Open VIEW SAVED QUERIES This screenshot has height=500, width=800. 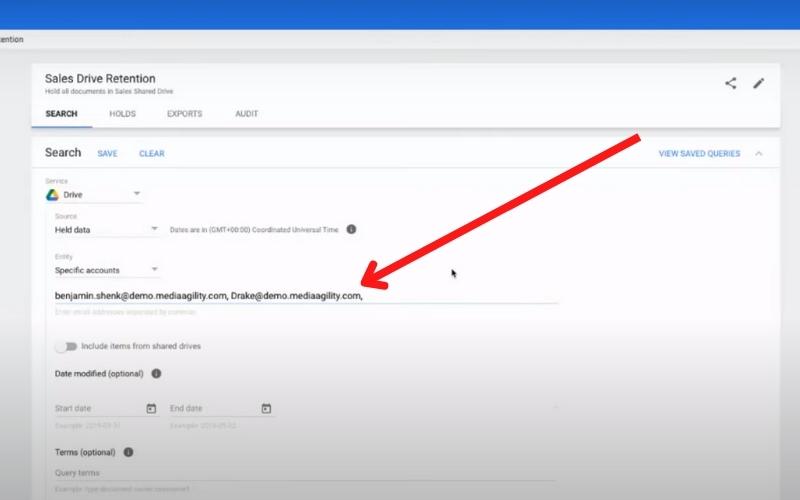pyautogui.click(x=699, y=154)
